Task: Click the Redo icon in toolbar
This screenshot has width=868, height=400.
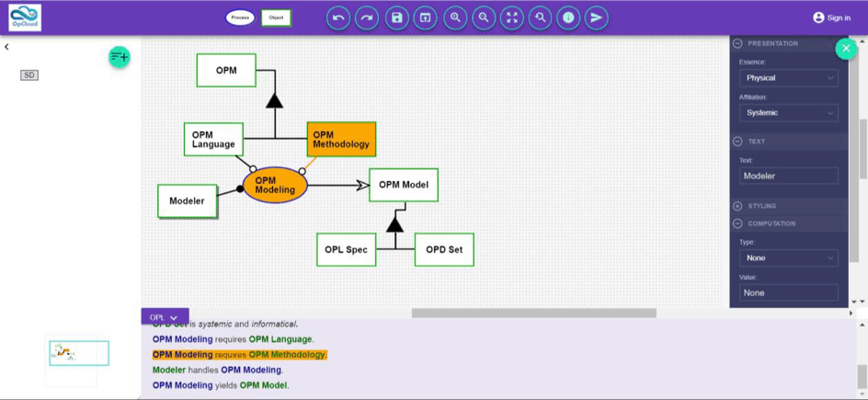Action: (x=368, y=17)
